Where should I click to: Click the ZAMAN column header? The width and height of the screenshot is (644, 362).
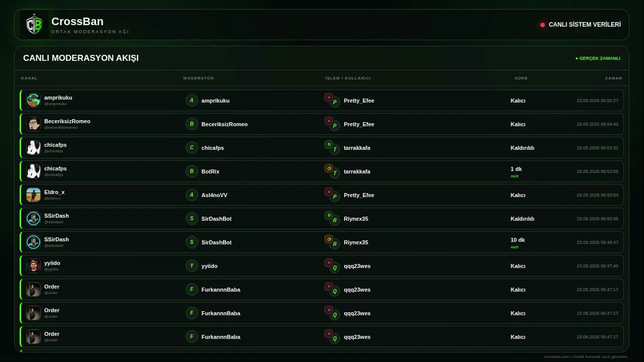click(614, 78)
